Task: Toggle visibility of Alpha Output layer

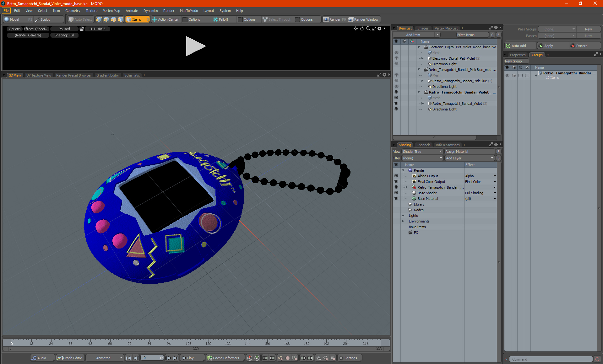Action: [396, 176]
